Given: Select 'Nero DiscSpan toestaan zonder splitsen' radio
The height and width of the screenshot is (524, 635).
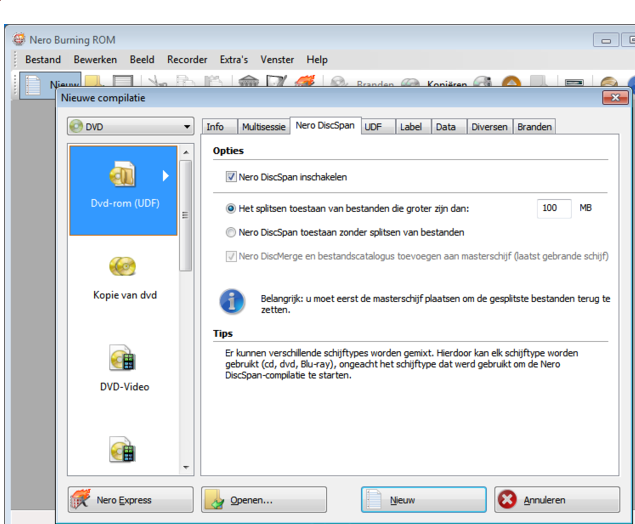Looking at the screenshot, I should point(230,232).
